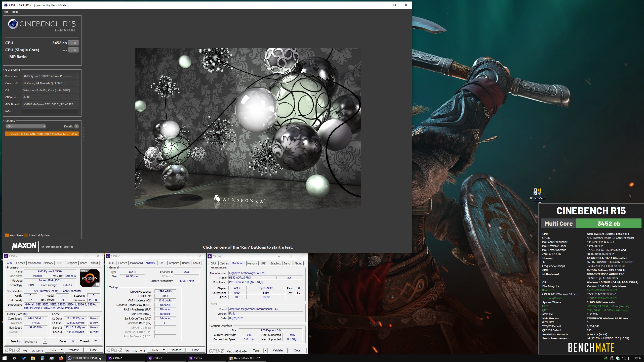Click Tools button in Mainboard CPU-Z window
This screenshot has width=644, height=362.
(256, 350)
